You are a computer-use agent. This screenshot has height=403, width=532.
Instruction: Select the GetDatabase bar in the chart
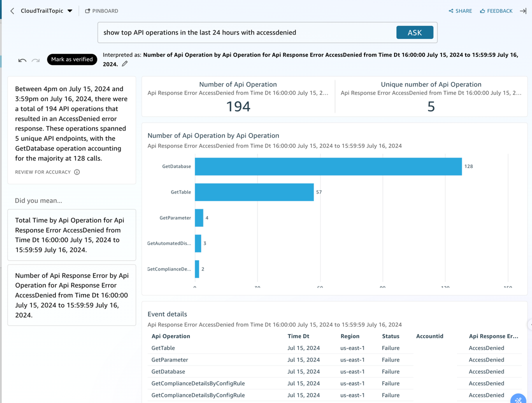point(325,166)
